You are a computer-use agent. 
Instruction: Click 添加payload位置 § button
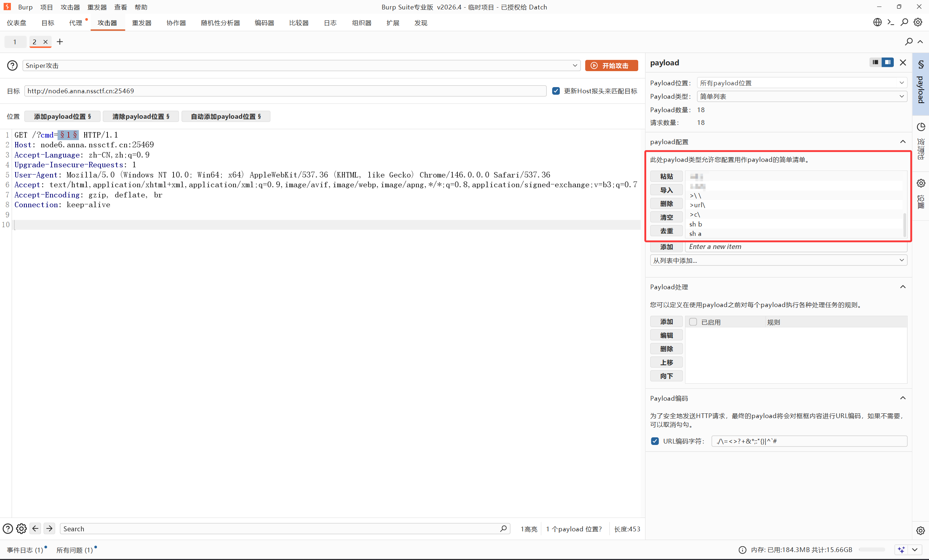coord(62,117)
